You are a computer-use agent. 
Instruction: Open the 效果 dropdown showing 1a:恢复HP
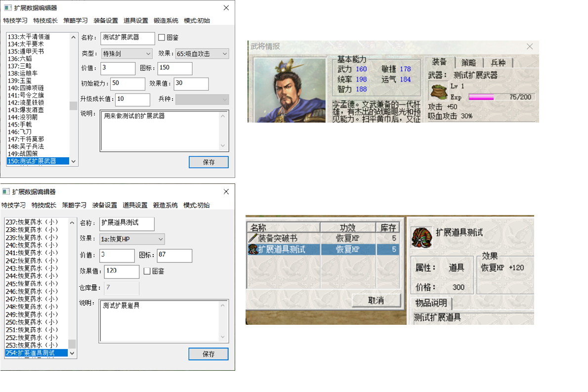(x=132, y=239)
